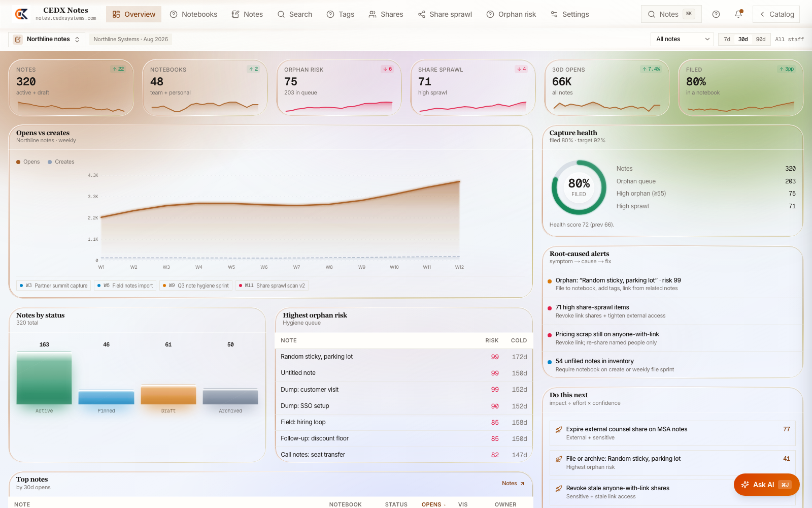This screenshot has width=812, height=508.
Task: Click the Untitled note row
Action: 403,373
